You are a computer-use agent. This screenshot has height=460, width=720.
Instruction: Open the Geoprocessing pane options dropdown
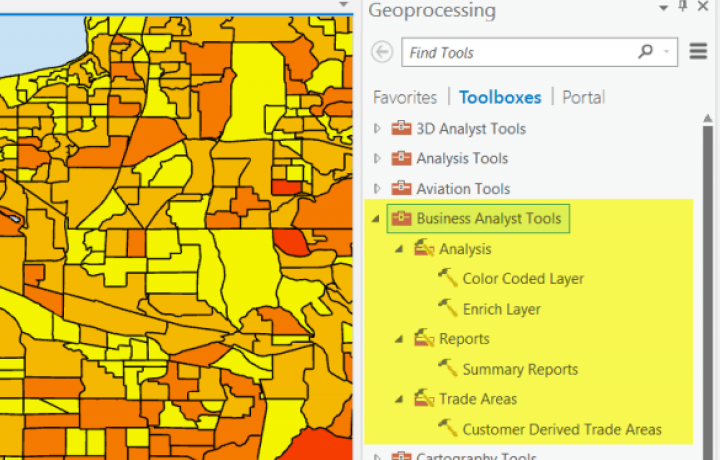pyautogui.click(x=663, y=8)
